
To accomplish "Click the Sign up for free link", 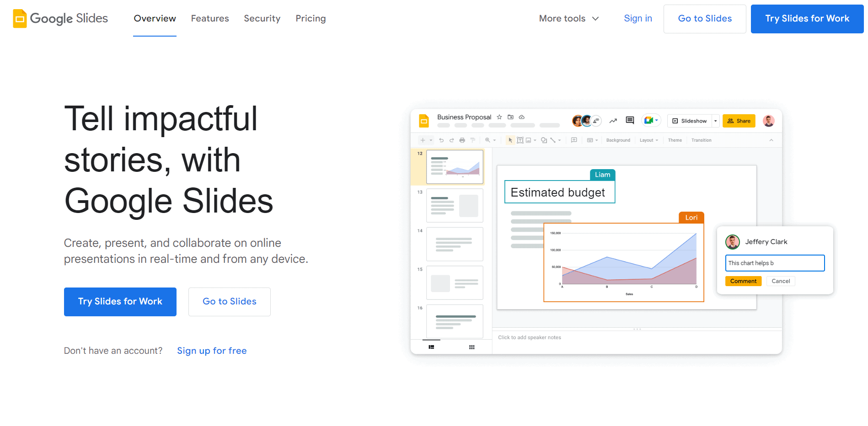I will point(212,351).
